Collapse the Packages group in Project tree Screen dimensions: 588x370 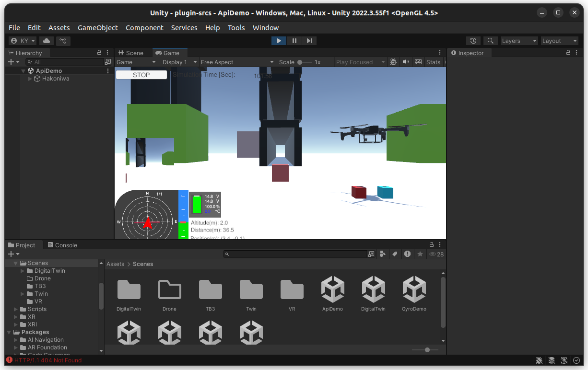[9, 332]
